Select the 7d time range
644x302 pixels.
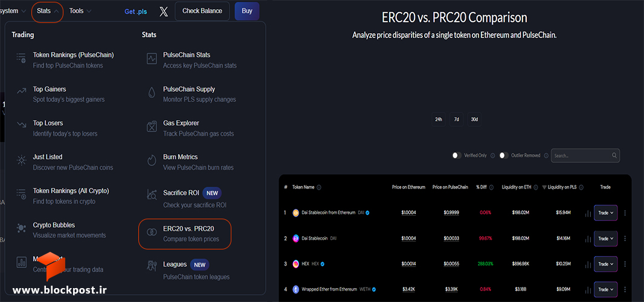pyautogui.click(x=456, y=120)
